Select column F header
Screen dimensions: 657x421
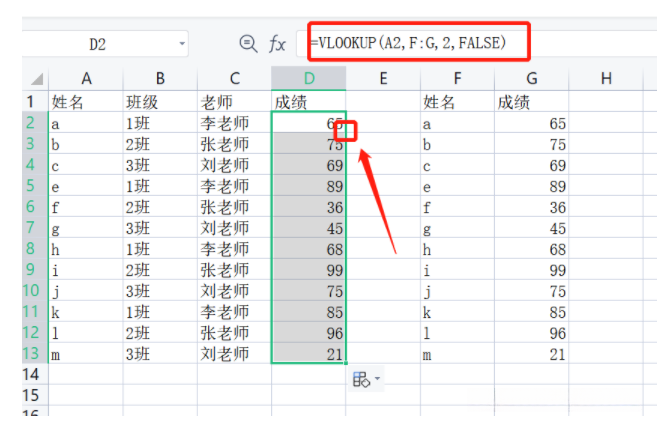(x=457, y=78)
